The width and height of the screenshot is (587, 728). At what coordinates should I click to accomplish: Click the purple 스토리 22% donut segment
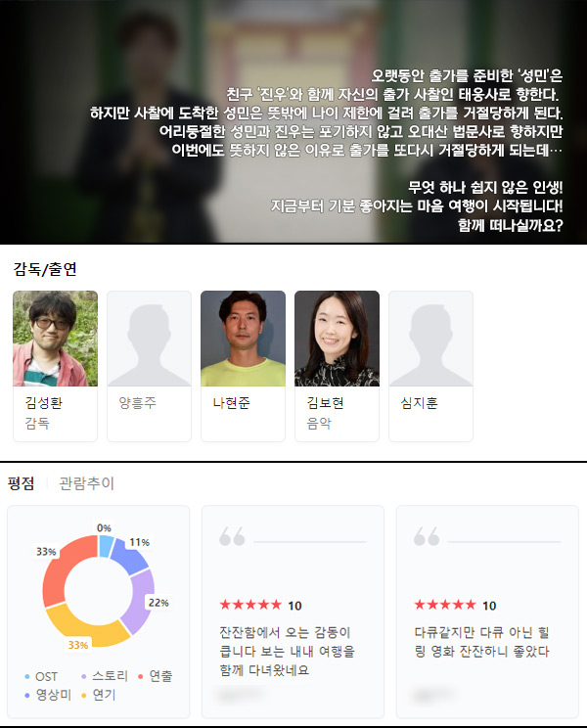coord(142,601)
